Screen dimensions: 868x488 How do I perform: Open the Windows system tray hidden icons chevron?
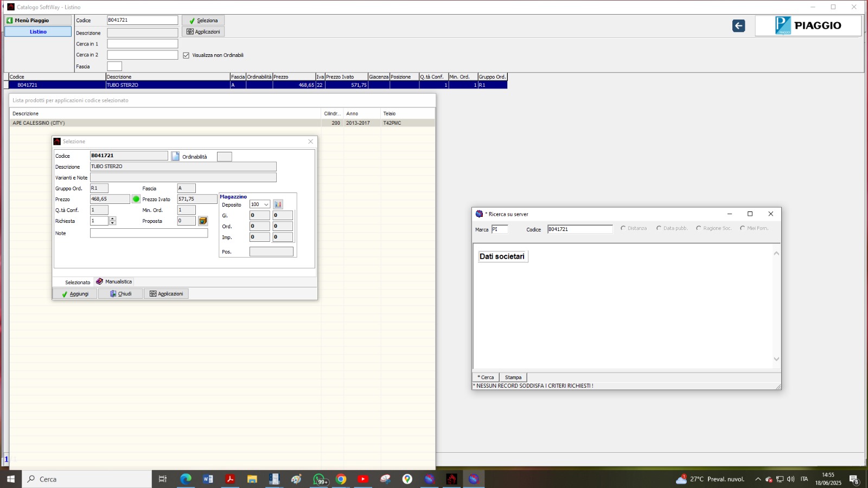pyautogui.click(x=758, y=479)
